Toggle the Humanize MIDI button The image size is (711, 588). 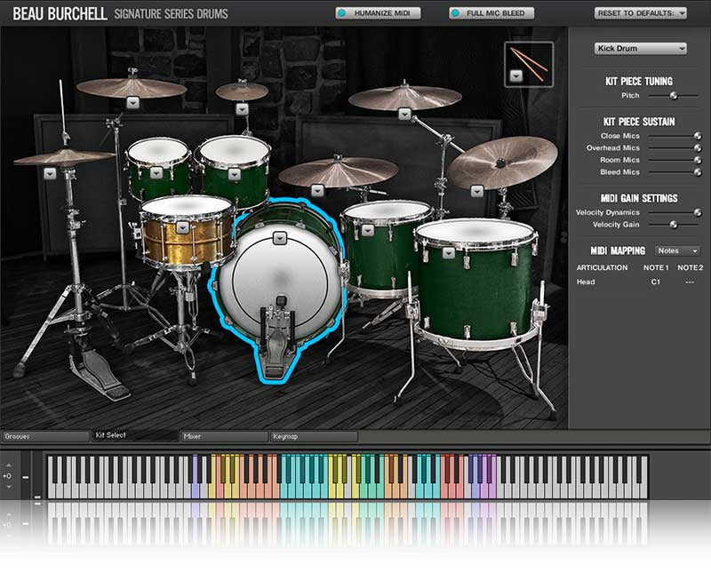click(x=378, y=13)
